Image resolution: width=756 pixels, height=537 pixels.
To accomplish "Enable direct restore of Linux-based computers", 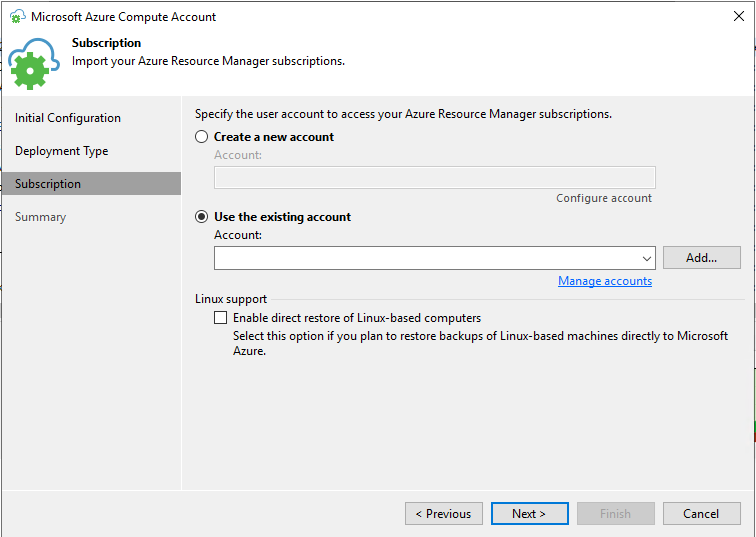I will coord(221,318).
